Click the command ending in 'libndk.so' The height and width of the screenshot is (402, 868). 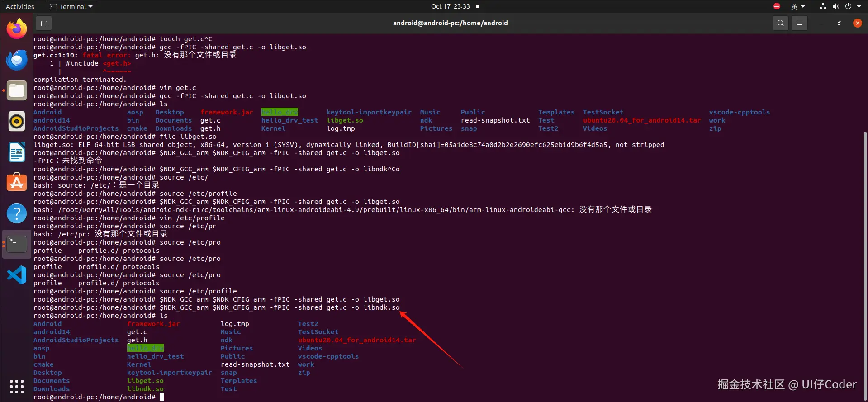(217, 307)
